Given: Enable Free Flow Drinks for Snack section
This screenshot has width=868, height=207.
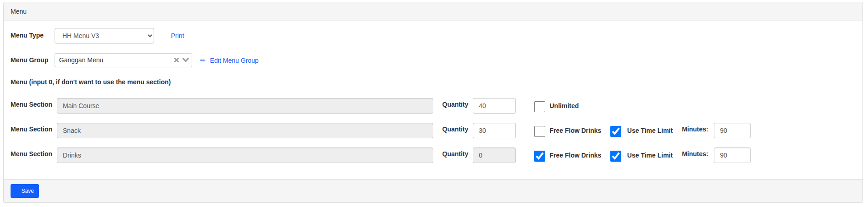Looking at the screenshot, I should (x=540, y=131).
